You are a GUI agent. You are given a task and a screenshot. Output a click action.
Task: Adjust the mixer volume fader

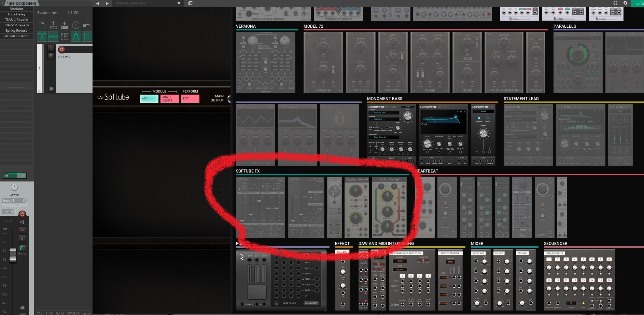click(13, 255)
